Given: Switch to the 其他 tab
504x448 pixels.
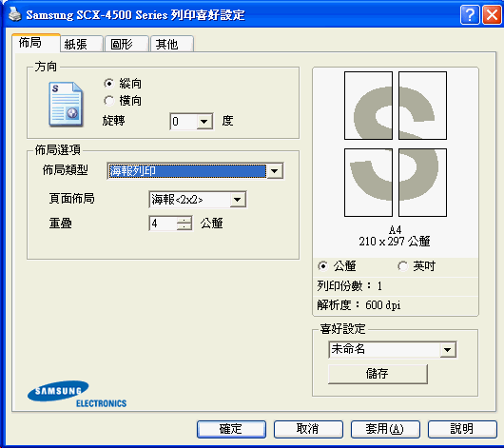Looking at the screenshot, I should pyautogui.click(x=172, y=44).
